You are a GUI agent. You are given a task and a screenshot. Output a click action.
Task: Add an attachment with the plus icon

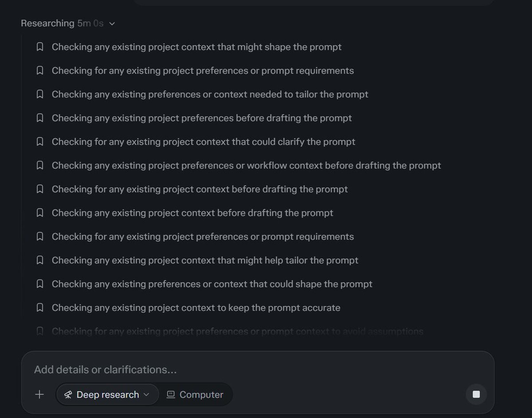pos(39,394)
